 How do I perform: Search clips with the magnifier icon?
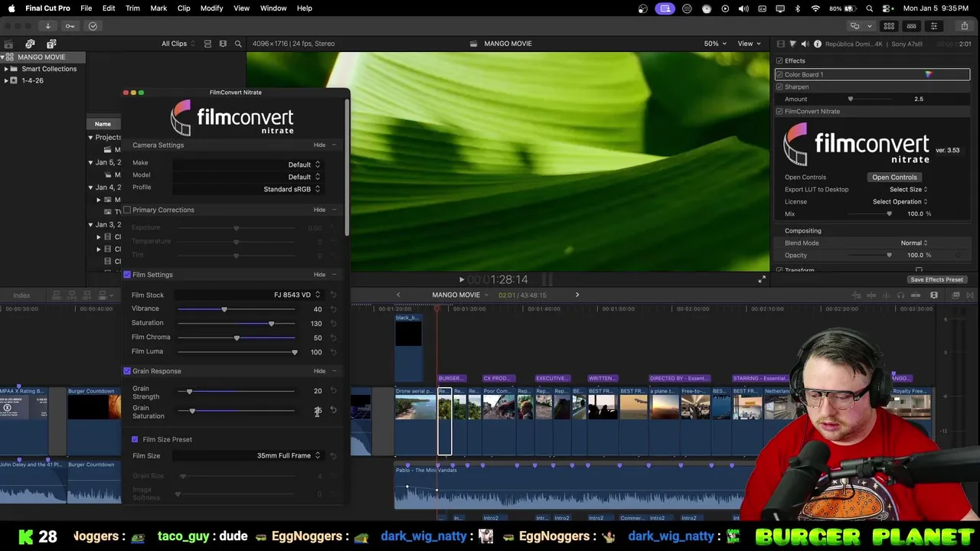238,44
